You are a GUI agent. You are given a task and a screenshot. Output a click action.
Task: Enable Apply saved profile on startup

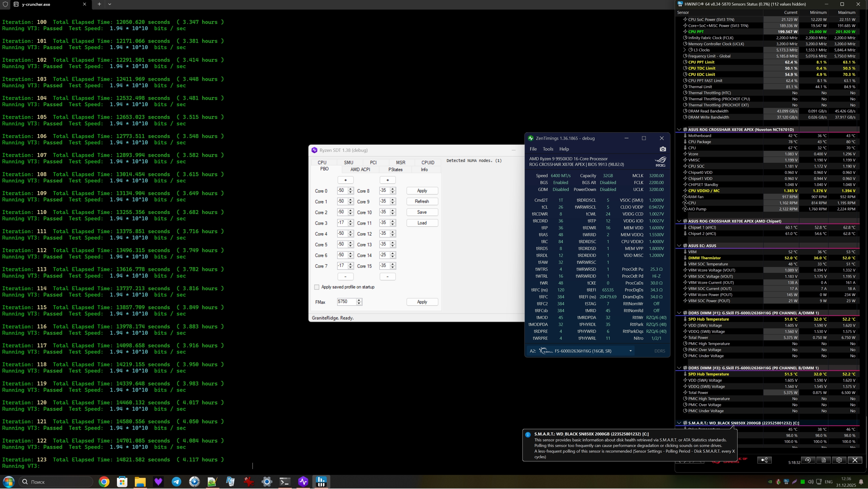point(316,287)
